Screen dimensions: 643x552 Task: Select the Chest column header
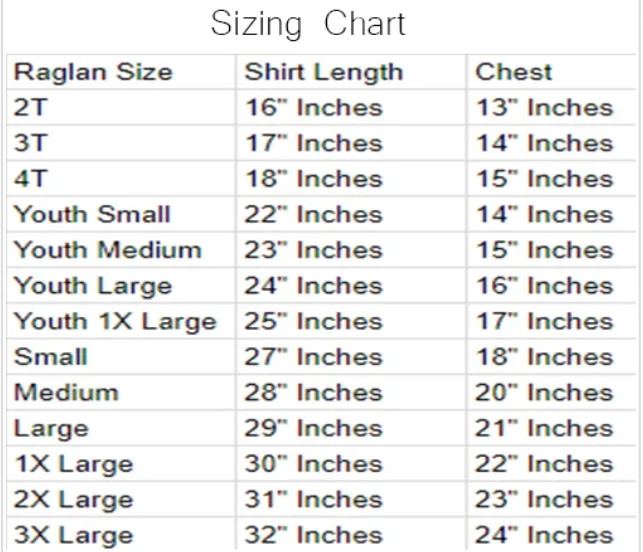click(513, 72)
